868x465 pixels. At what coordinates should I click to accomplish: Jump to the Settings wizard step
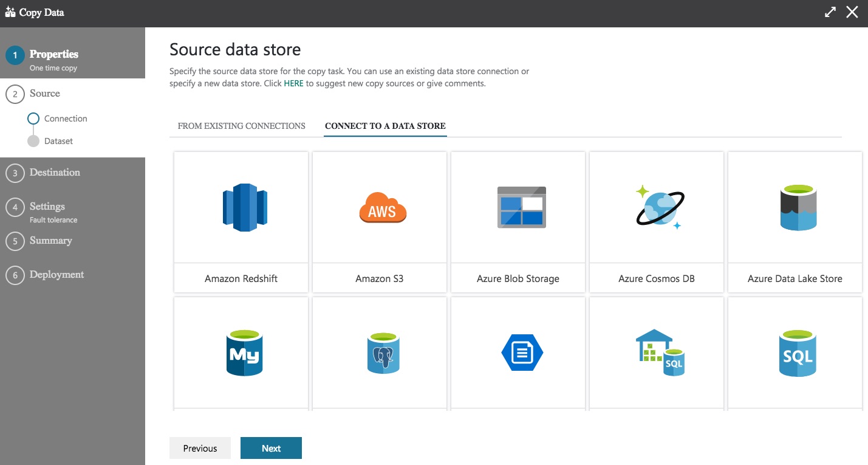(47, 207)
